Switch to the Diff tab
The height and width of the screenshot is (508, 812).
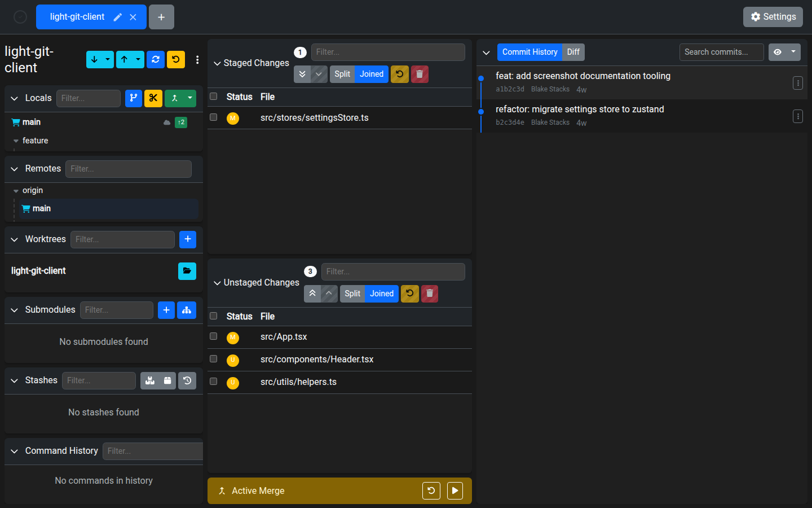(x=573, y=52)
